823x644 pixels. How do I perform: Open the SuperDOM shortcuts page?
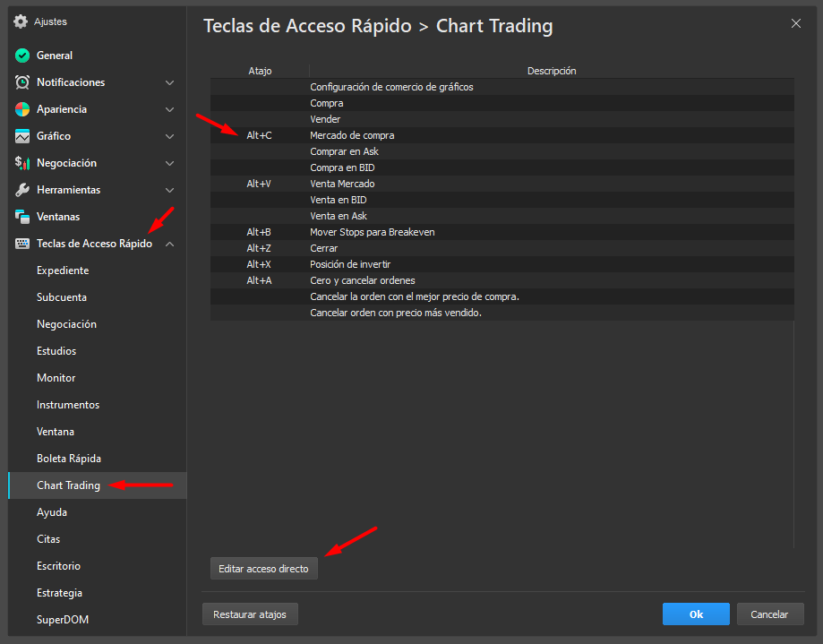pos(63,620)
